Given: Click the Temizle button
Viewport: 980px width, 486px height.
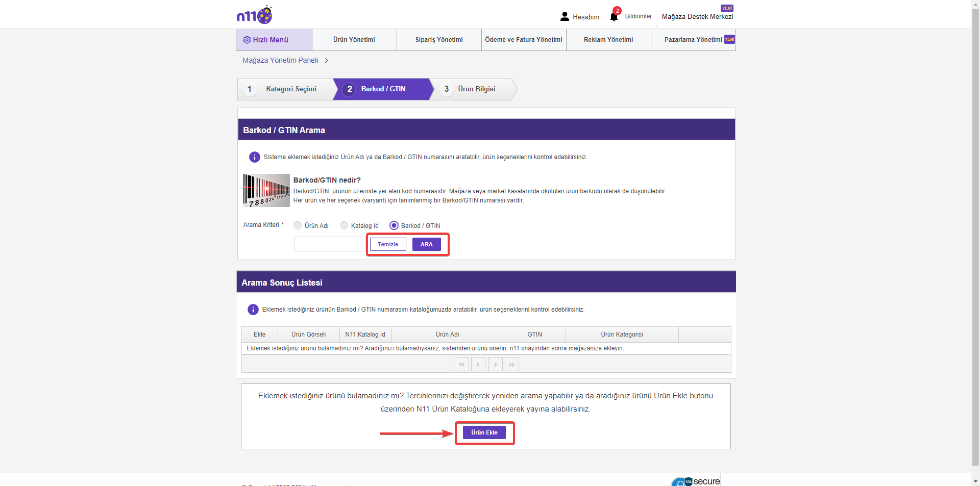Looking at the screenshot, I should coord(388,244).
